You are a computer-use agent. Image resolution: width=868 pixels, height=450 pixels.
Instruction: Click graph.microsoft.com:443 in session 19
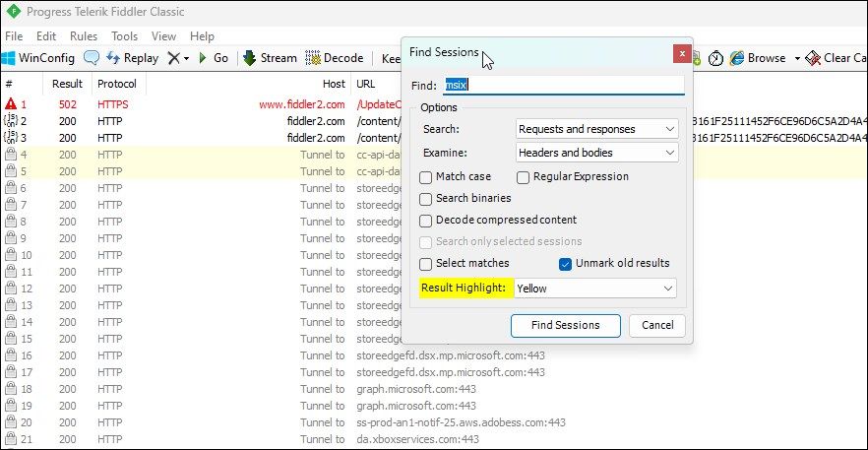pos(416,406)
